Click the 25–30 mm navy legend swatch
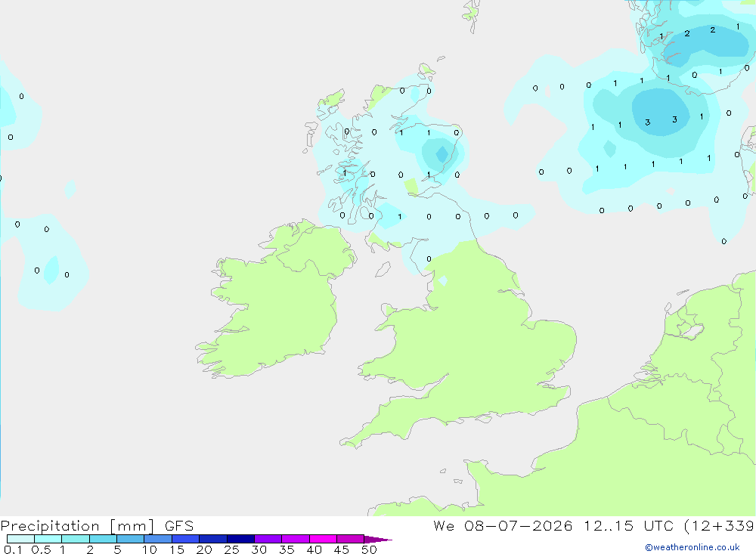 [240, 539]
